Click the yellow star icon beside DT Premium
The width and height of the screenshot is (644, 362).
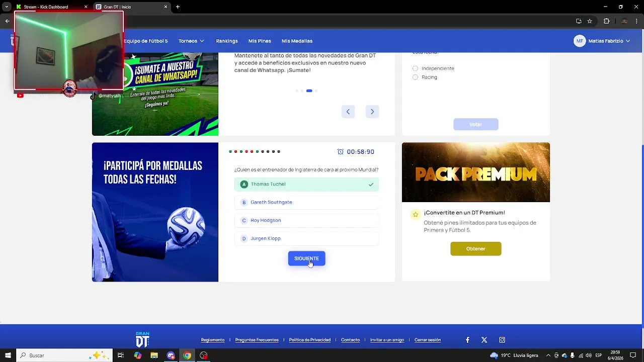coord(416,215)
